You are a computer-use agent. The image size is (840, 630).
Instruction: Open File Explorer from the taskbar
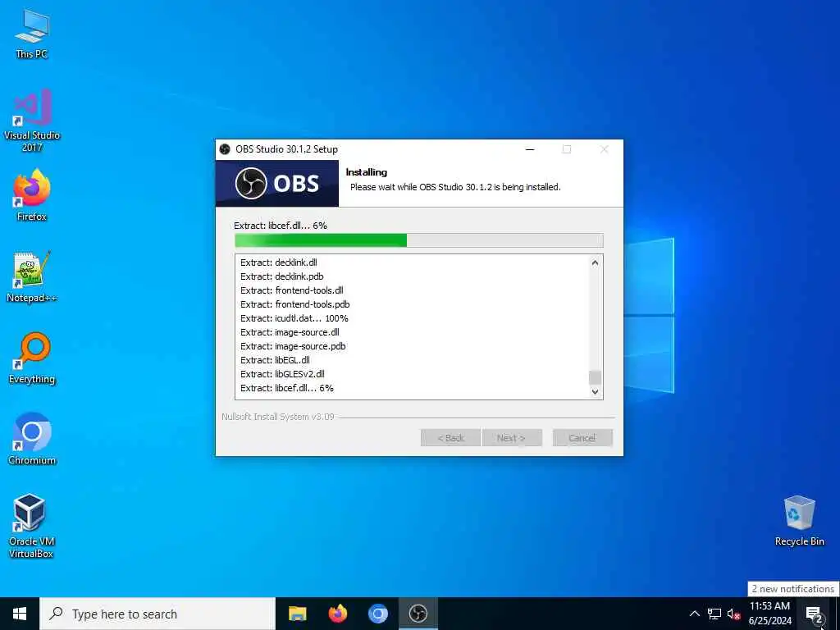point(297,614)
